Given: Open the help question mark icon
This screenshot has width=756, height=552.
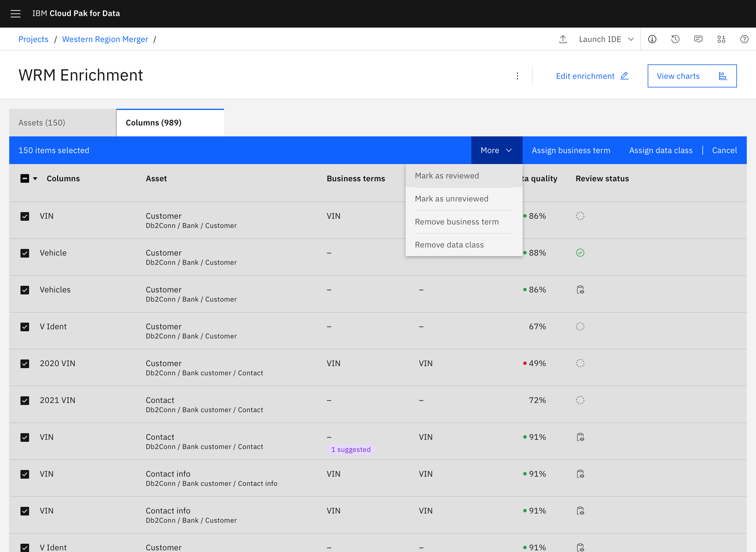Looking at the screenshot, I should 744,39.
